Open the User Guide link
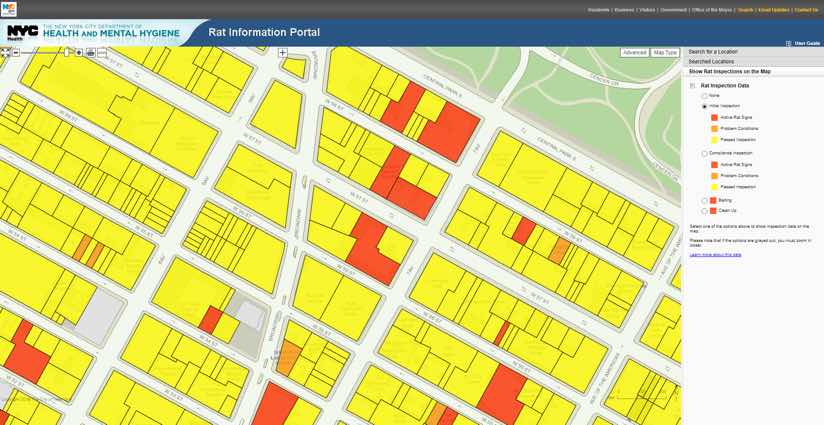The image size is (824, 425). pos(807,44)
